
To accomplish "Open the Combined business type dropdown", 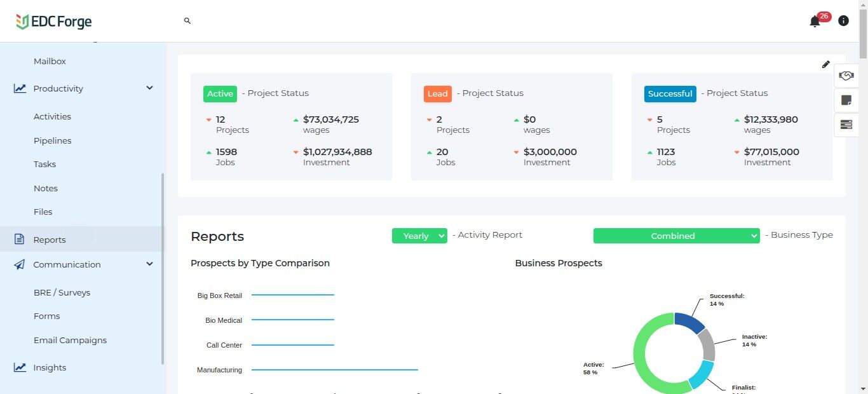I will pyautogui.click(x=676, y=236).
